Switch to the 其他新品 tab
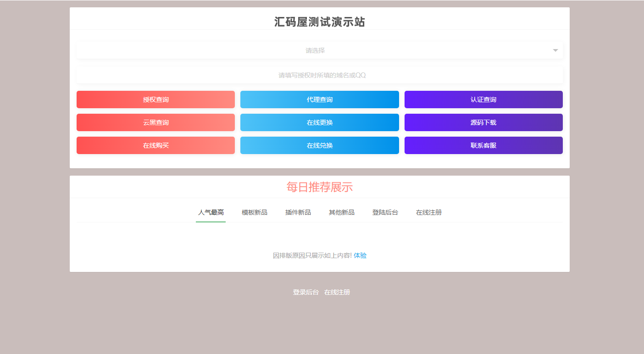The width and height of the screenshot is (644, 354). click(342, 212)
